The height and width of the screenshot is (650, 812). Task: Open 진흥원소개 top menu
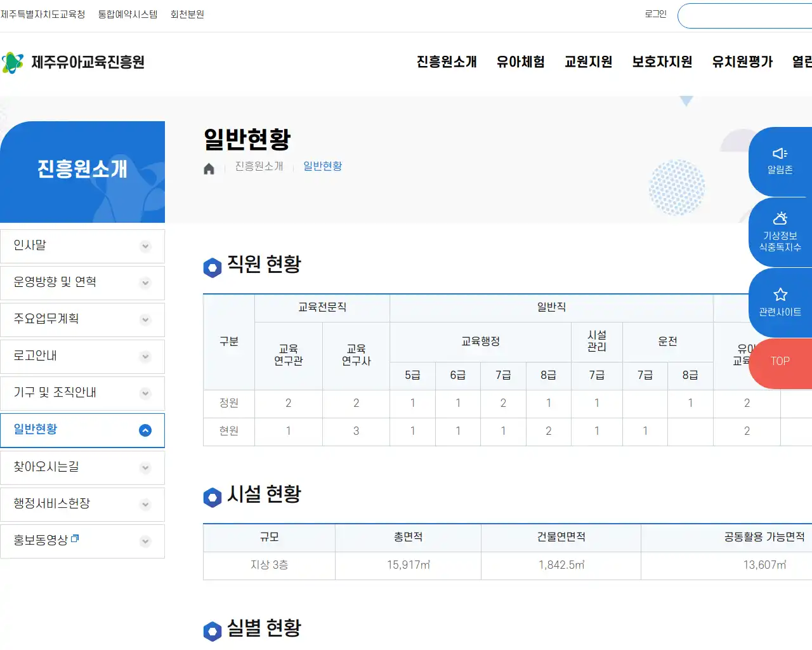(x=447, y=62)
